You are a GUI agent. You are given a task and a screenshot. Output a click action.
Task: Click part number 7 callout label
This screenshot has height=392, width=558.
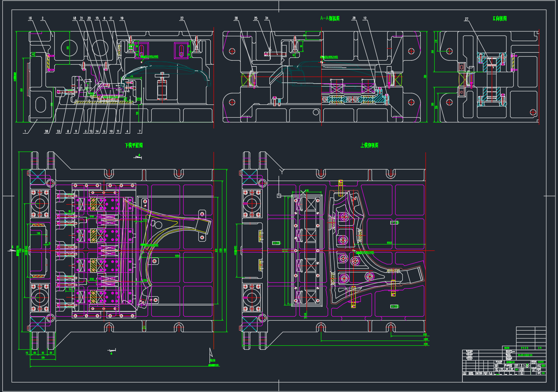(140, 131)
